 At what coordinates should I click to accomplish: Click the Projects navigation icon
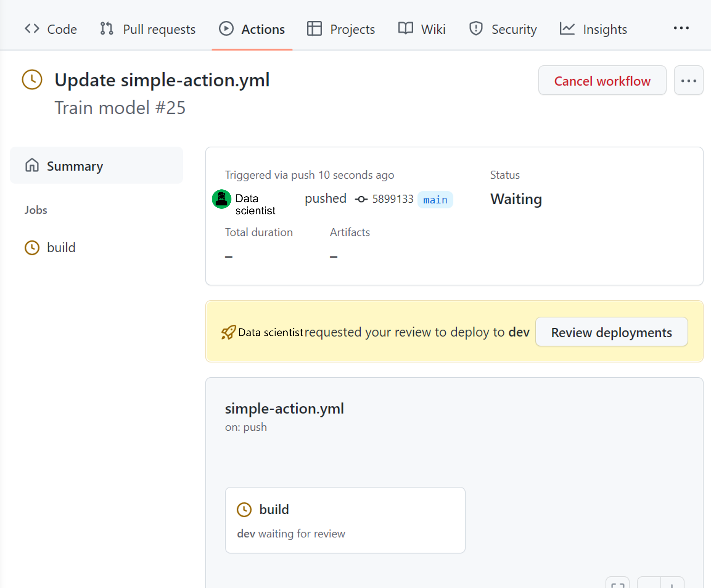point(313,28)
